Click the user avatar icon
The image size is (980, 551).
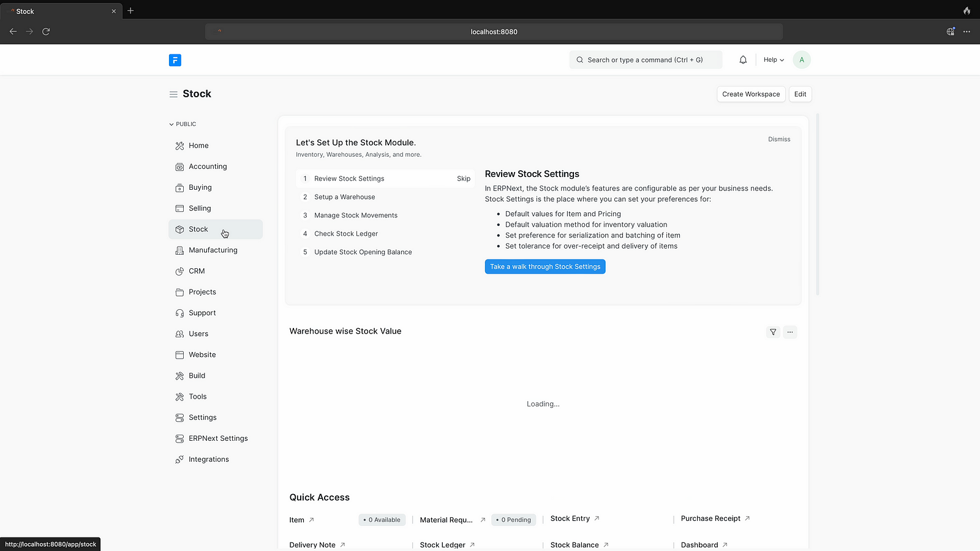point(801,60)
